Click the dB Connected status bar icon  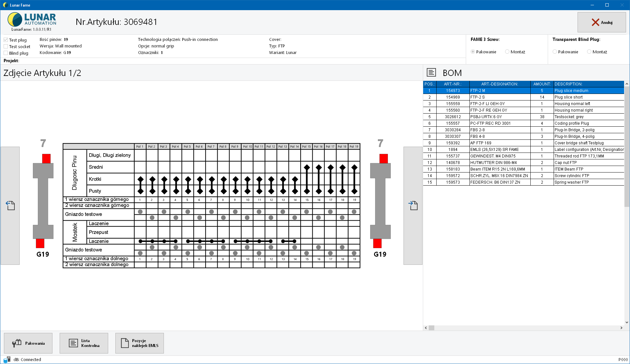pos(7,359)
